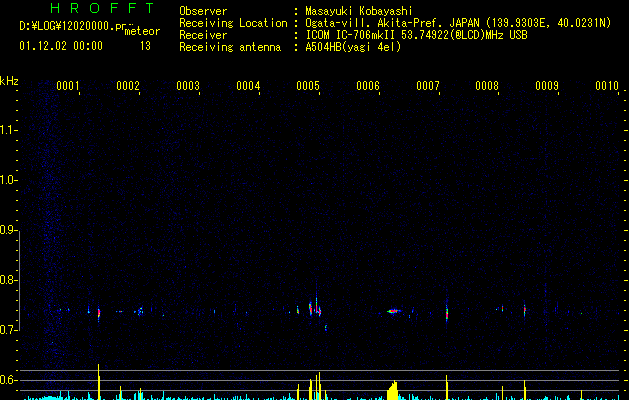Click time marker 0002
The width and height of the screenshot is (629, 400).
128,86
